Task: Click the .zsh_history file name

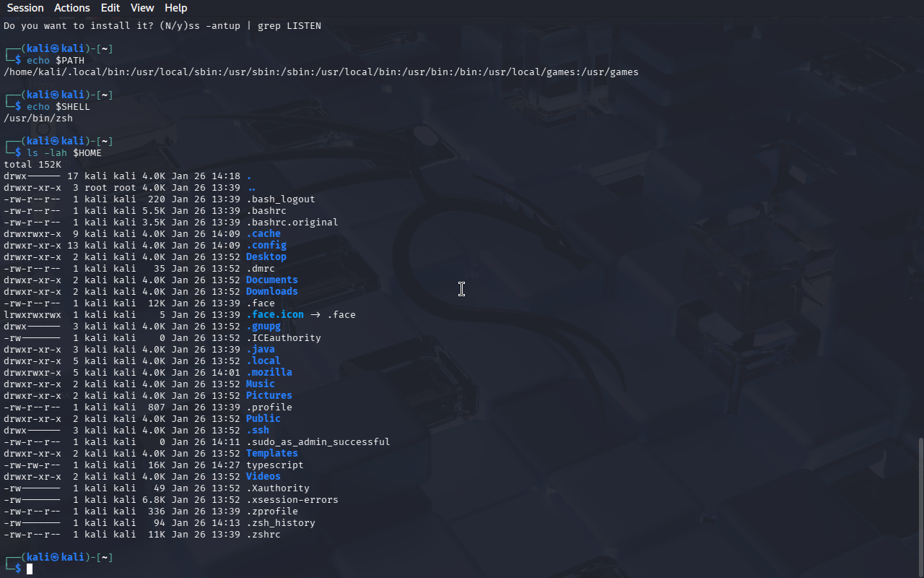Action: click(280, 523)
